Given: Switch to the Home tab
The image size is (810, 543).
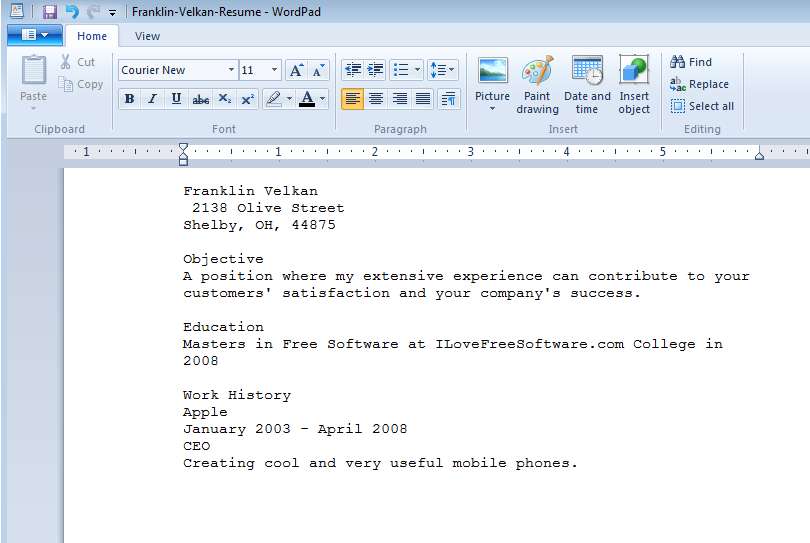Looking at the screenshot, I should pyautogui.click(x=92, y=36).
